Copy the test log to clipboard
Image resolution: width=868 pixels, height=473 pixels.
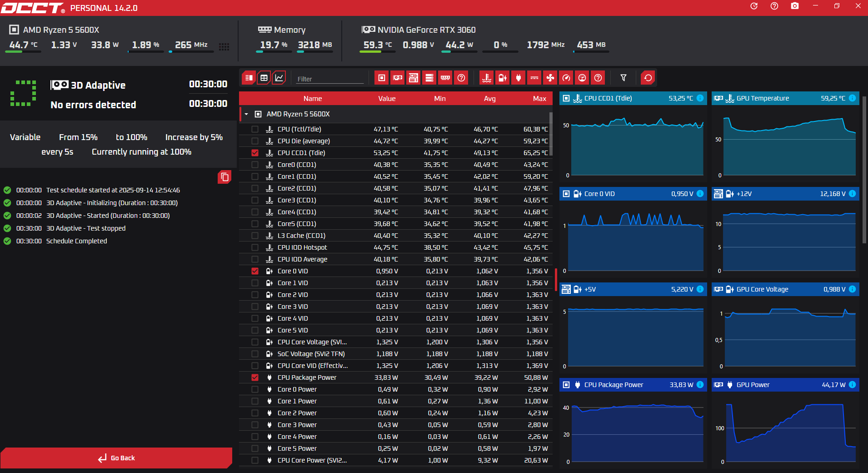pyautogui.click(x=224, y=177)
